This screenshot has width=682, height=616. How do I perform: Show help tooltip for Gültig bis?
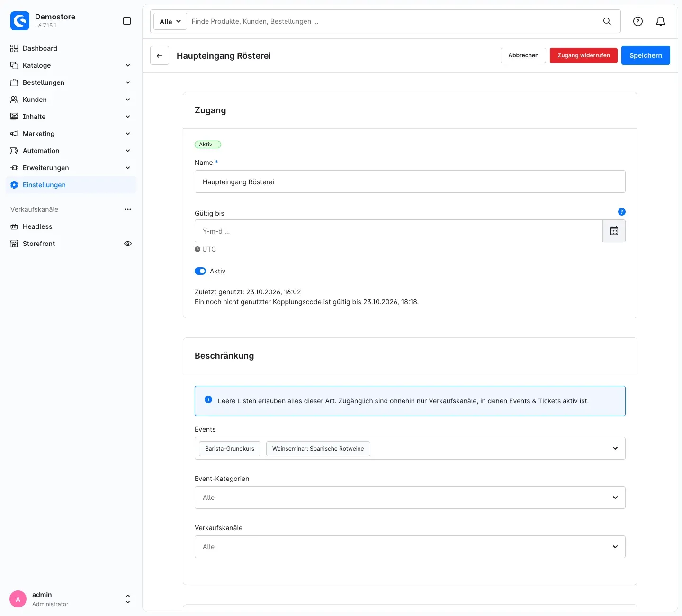(622, 212)
